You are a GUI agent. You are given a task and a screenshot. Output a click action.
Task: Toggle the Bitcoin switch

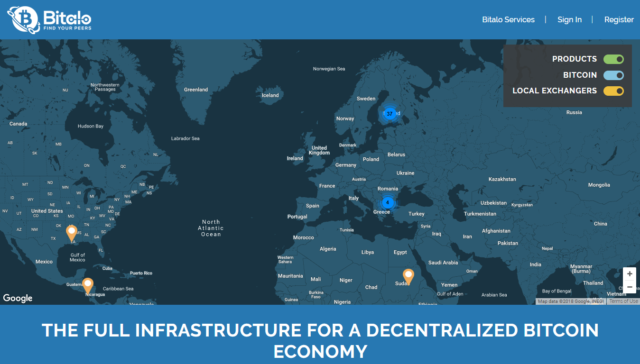click(613, 75)
